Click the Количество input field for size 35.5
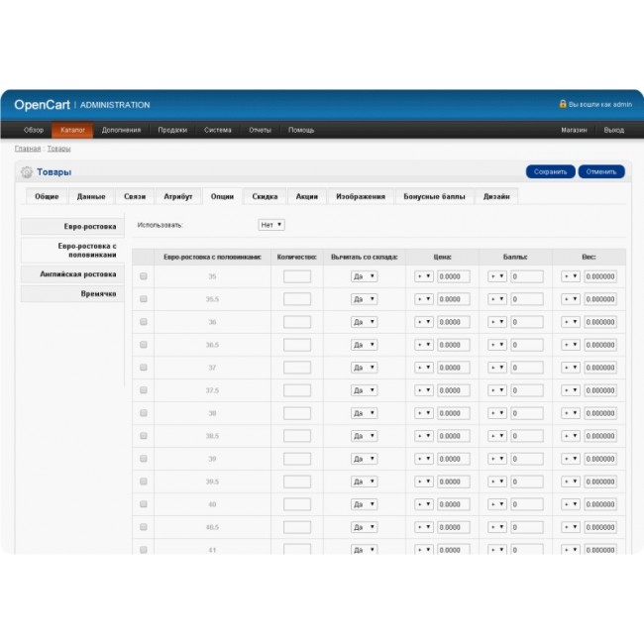The width and height of the screenshot is (644, 644). [296, 299]
